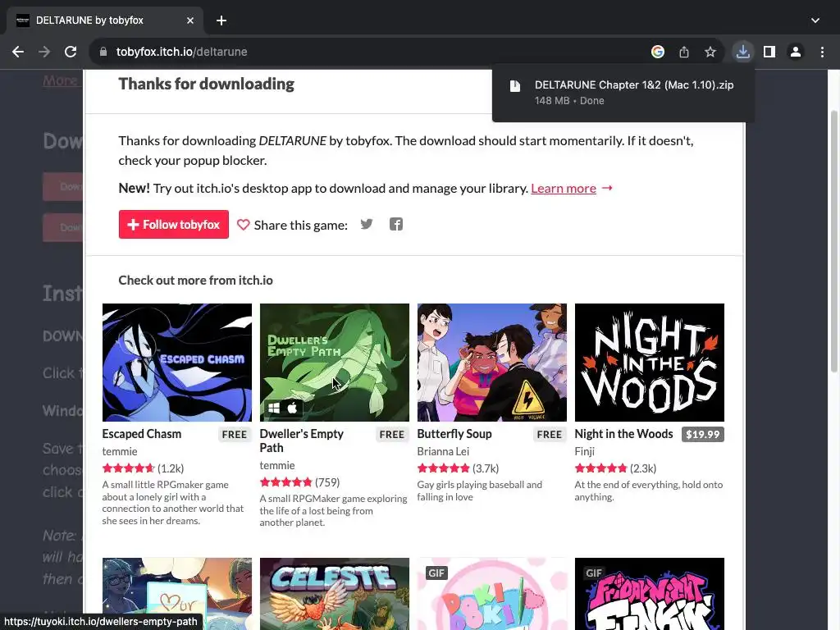Share the game on Facebook

396,225
